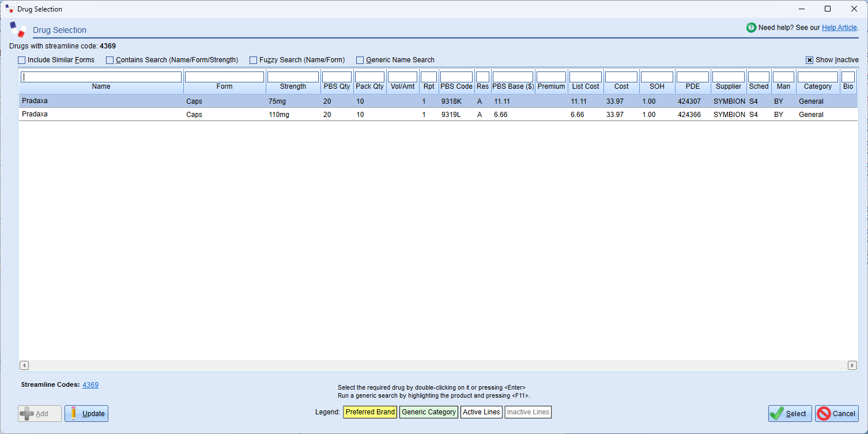Click PBS code 9318K cell
868x434 pixels.
tap(452, 101)
